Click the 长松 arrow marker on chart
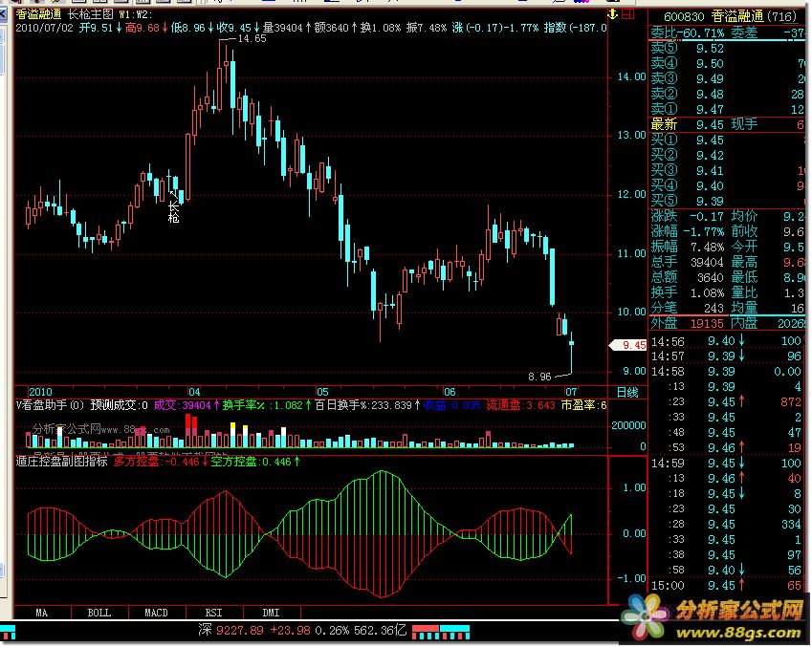 [x=173, y=208]
